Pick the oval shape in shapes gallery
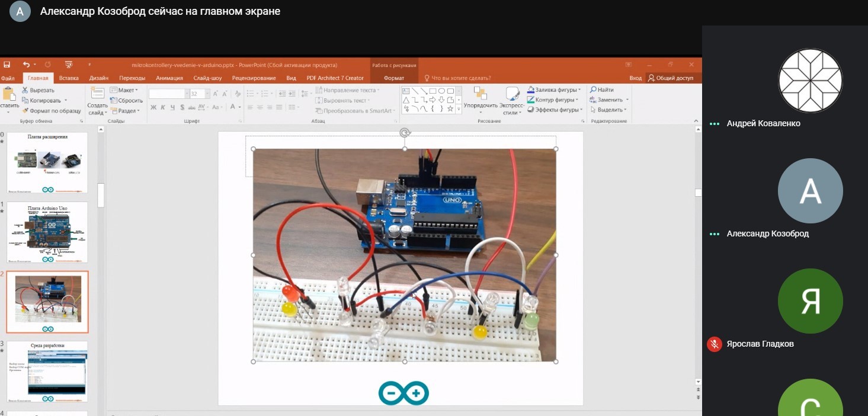The height and width of the screenshot is (416, 868). 441,91
